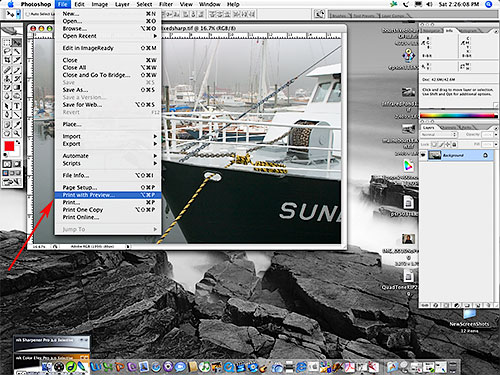Image resolution: width=500 pixels, height=375 pixels.
Task: Select the Notes tool
Action: (x=7, y=125)
